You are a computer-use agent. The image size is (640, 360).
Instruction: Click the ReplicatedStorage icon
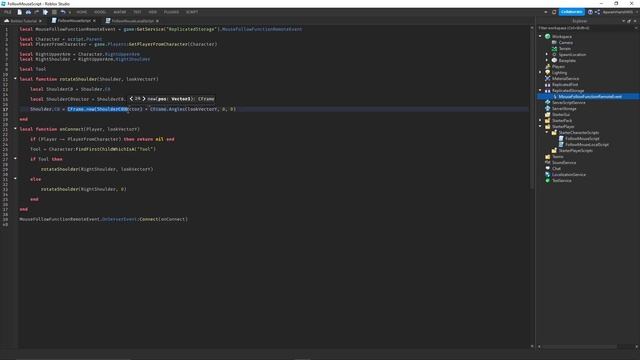tap(548, 90)
